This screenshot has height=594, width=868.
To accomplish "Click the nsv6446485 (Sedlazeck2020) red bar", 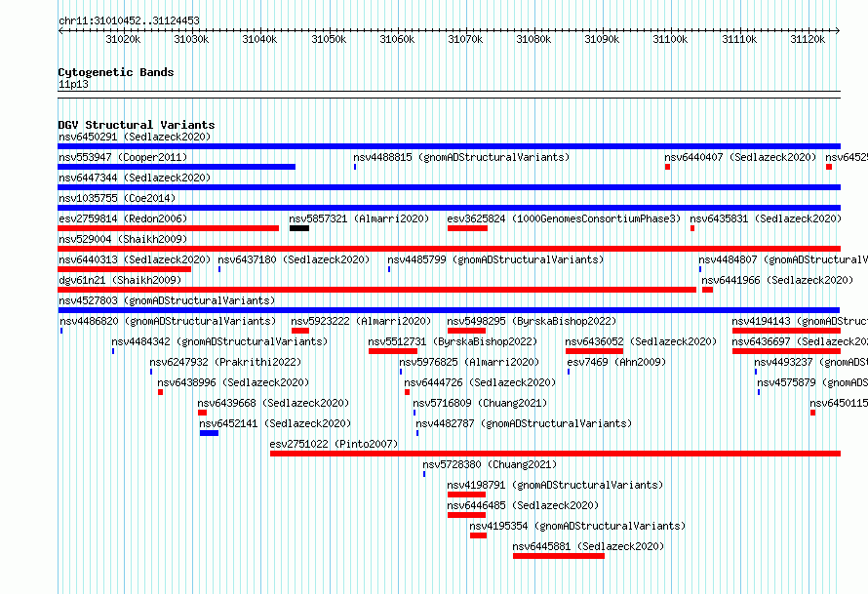I will (x=466, y=515).
